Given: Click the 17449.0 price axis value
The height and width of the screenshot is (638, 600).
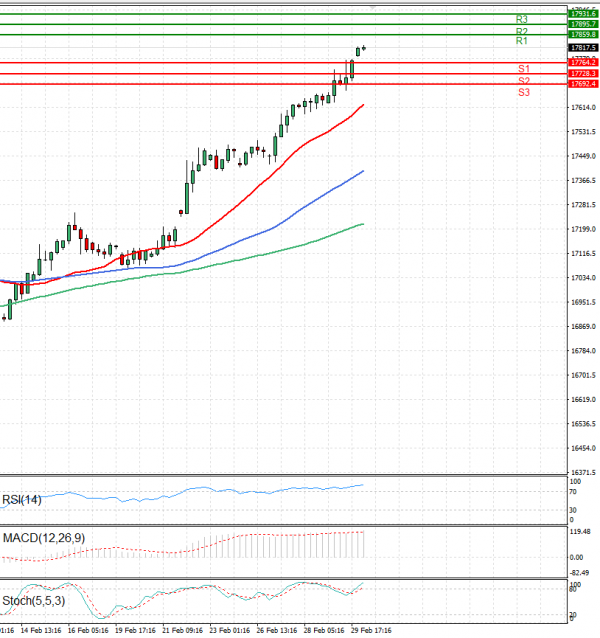Looking at the screenshot, I should tap(583, 156).
